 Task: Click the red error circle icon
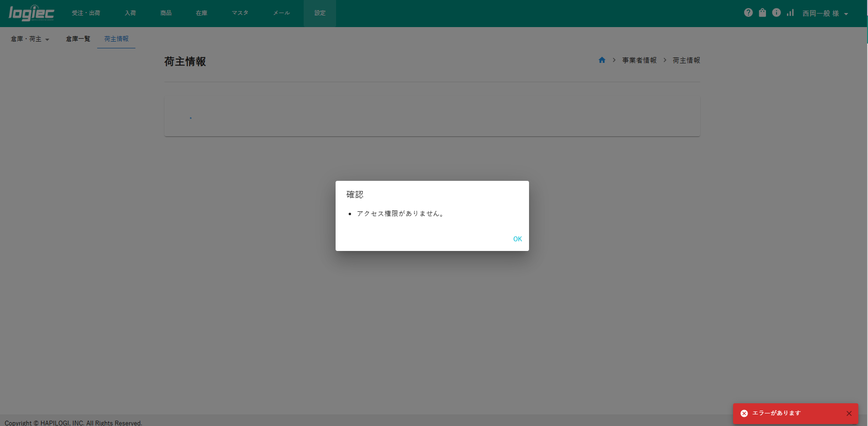pos(744,413)
